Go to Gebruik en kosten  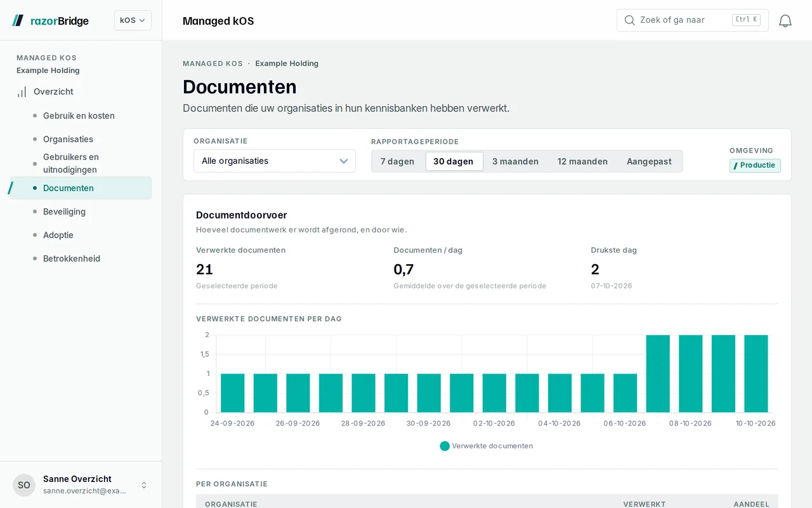click(81, 116)
